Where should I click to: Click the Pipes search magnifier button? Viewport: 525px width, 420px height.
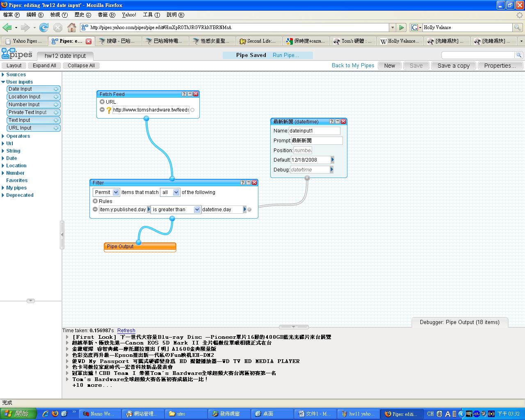(x=519, y=55)
